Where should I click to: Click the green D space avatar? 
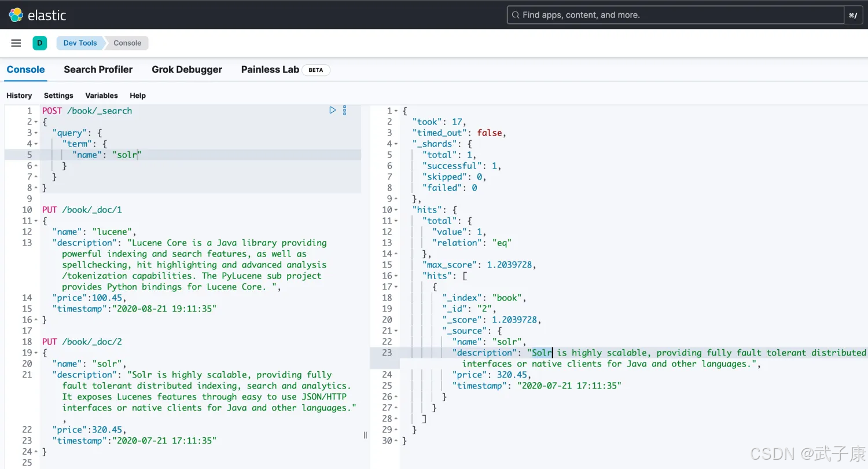tap(39, 43)
